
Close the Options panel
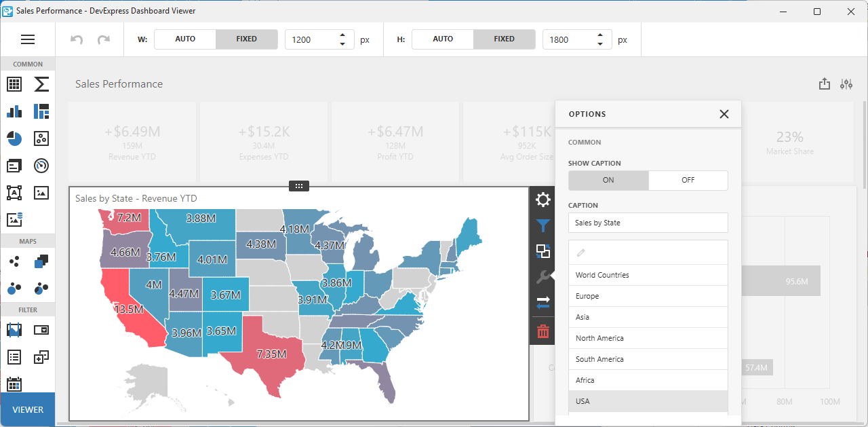[724, 114]
